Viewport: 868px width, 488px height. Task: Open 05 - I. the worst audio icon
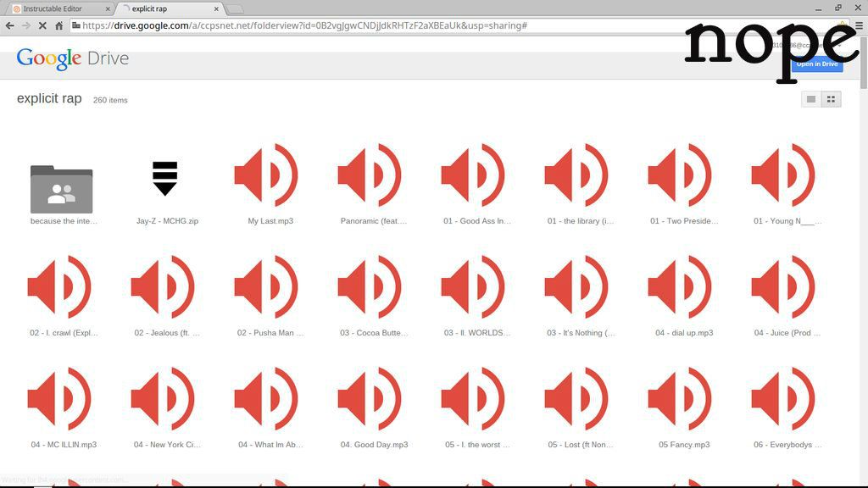[473, 399]
